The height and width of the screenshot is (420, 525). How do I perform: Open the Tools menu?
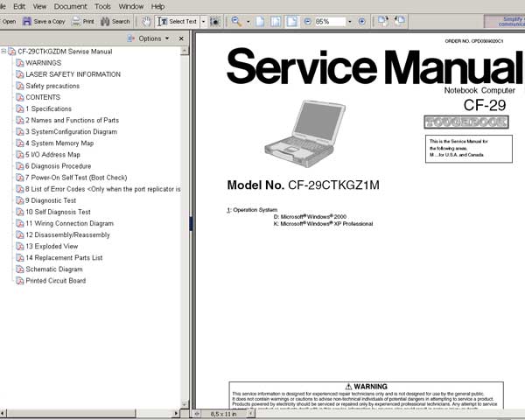coord(102,6)
